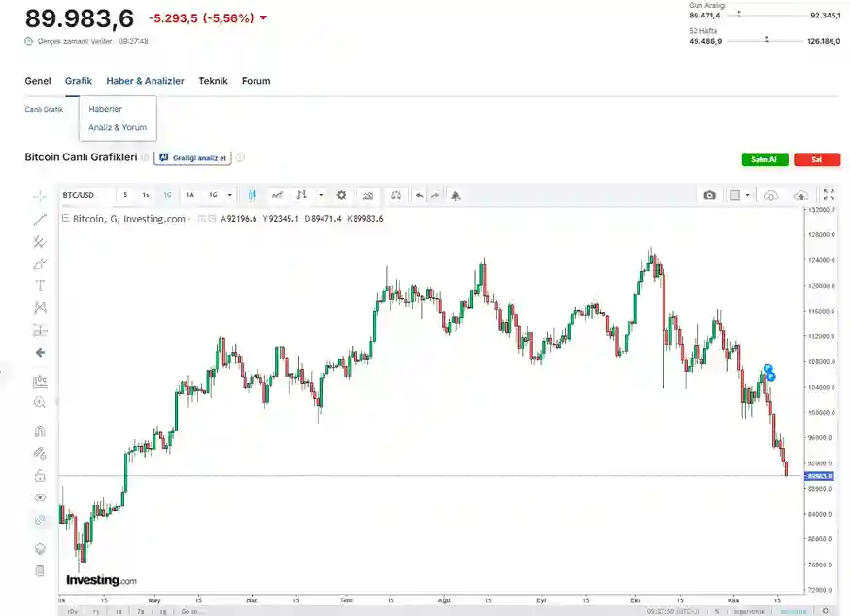Open chart settings gear in toolbar
Screen dimensions: 850x616
click(341, 195)
